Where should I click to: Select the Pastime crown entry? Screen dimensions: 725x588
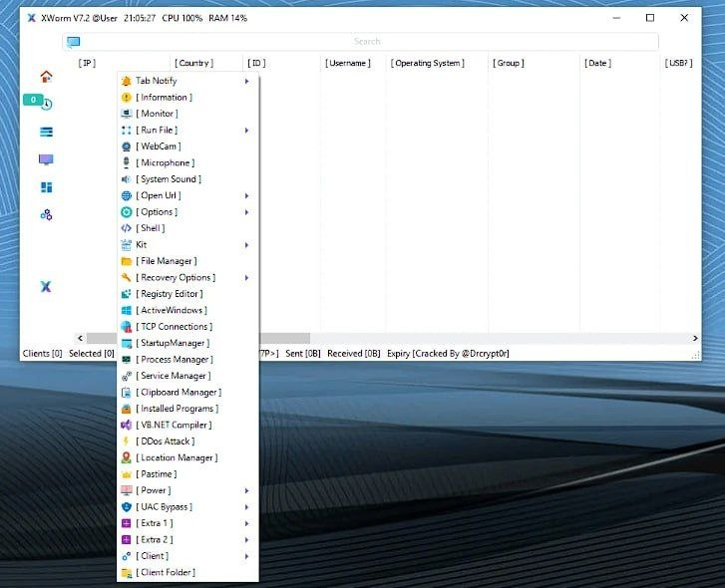tap(187, 474)
